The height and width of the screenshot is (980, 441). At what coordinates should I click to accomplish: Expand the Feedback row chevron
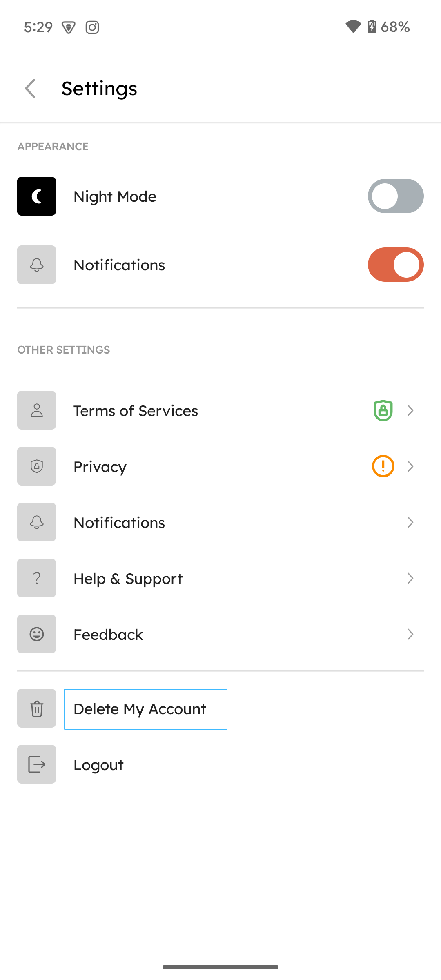click(410, 634)
